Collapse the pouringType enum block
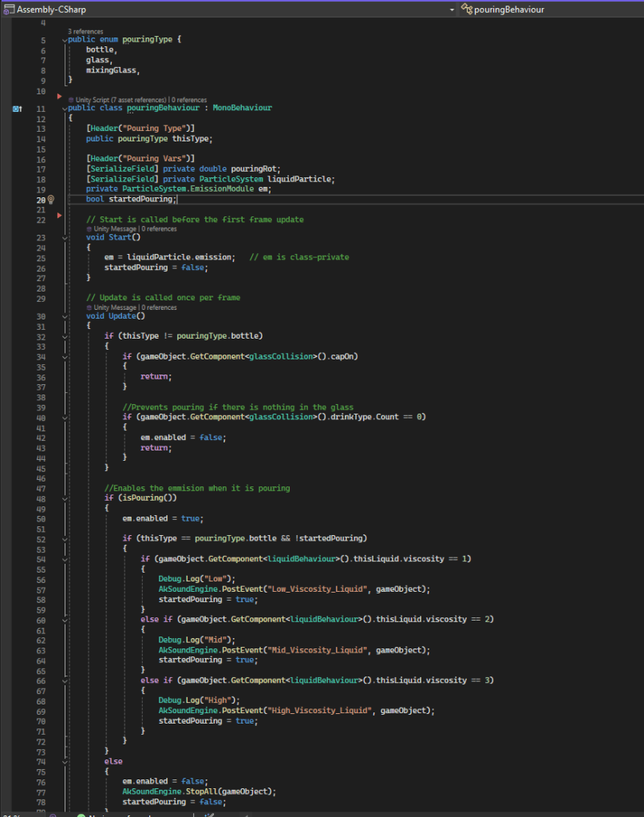The image size is (644, 817). point(64,40)
